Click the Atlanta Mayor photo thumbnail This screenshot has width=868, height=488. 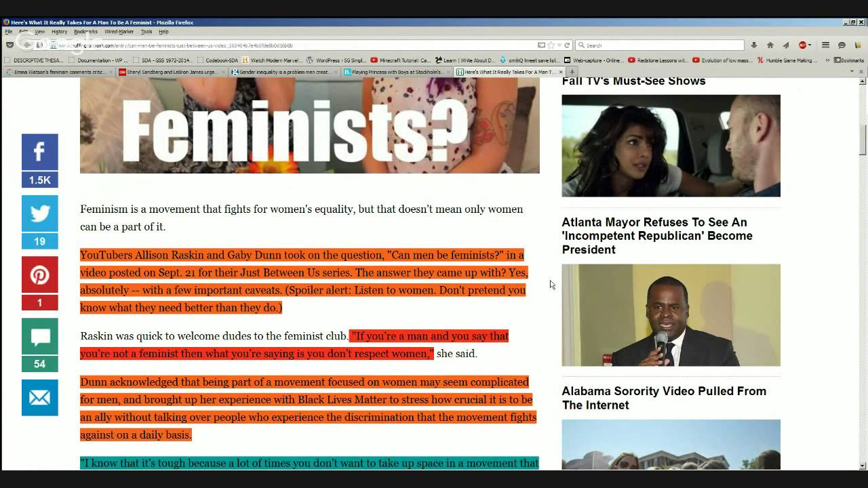[x=671, y=315]
